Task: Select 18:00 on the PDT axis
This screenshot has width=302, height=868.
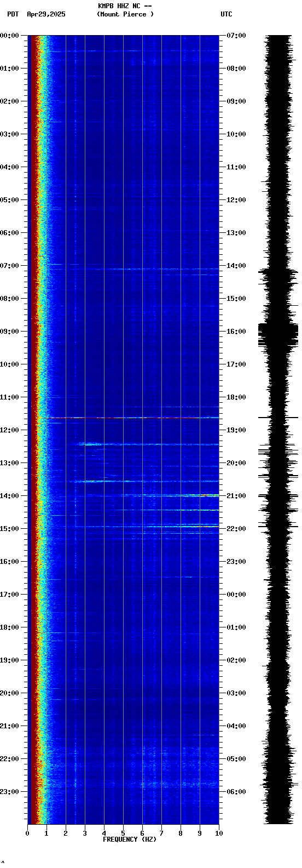Action: coord(9,627)
